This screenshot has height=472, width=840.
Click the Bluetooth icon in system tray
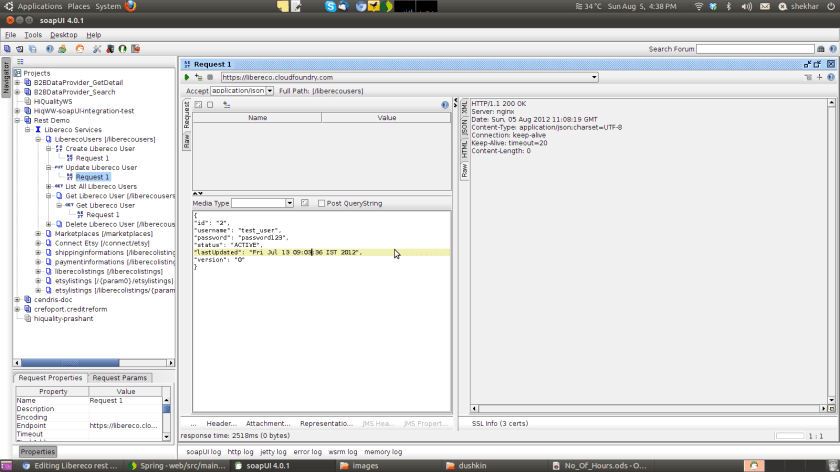click(x=728, y=6)
